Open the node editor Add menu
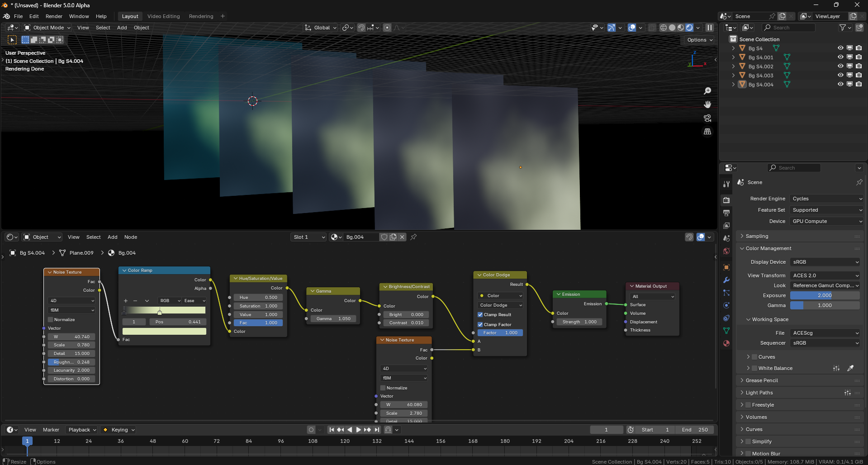Screen dimensions: 868x465 coord(112,237)
